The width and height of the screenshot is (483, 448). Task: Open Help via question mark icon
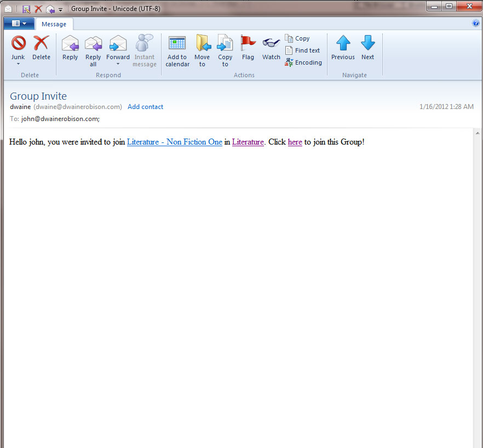(475, 23)
